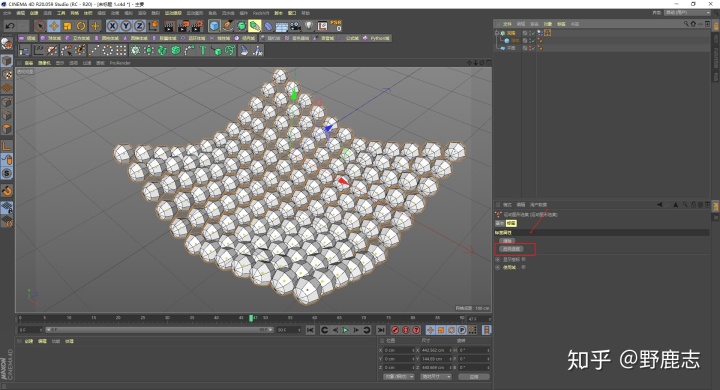This screenshot has height=390, width=720.
Task: Click the Axis L-shaped icon in sidebar
Action: click(6, 146)
